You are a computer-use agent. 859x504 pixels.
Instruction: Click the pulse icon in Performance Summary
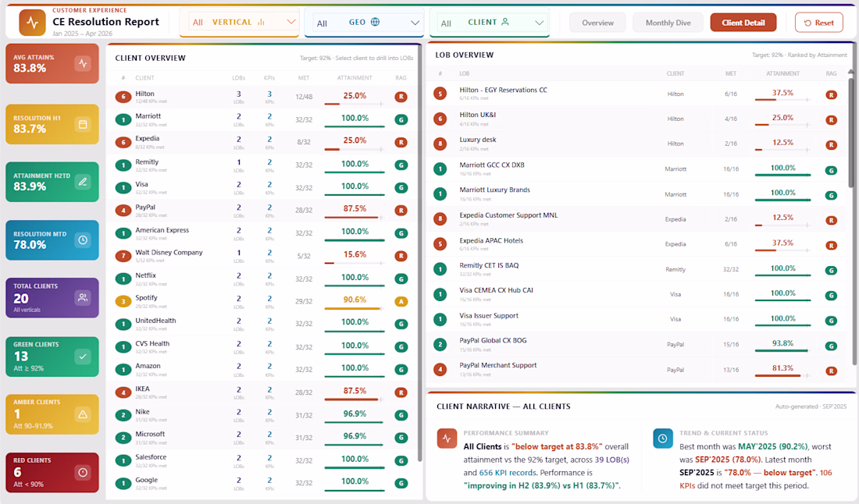click(447, 438)
